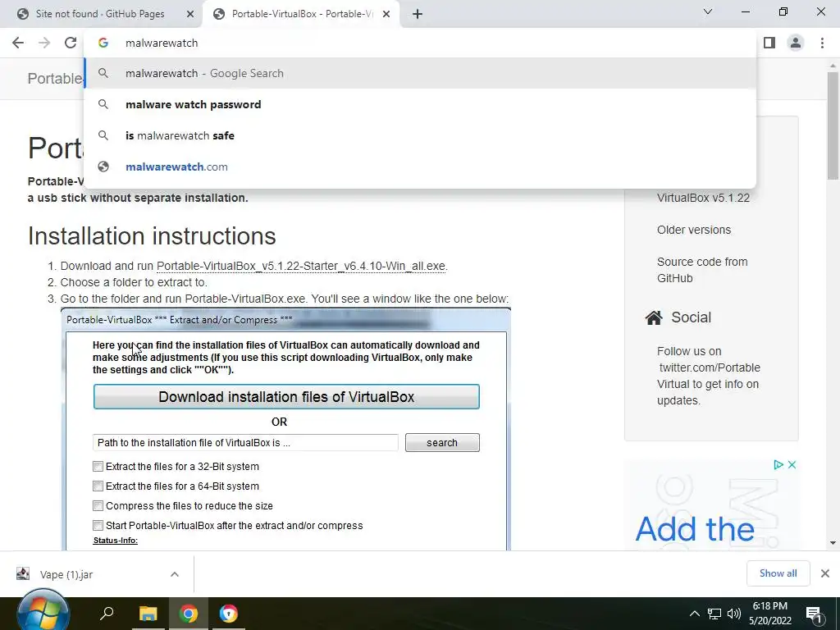Open the Chrome profile avatar
840x630 pixels.
coord(796,43)
